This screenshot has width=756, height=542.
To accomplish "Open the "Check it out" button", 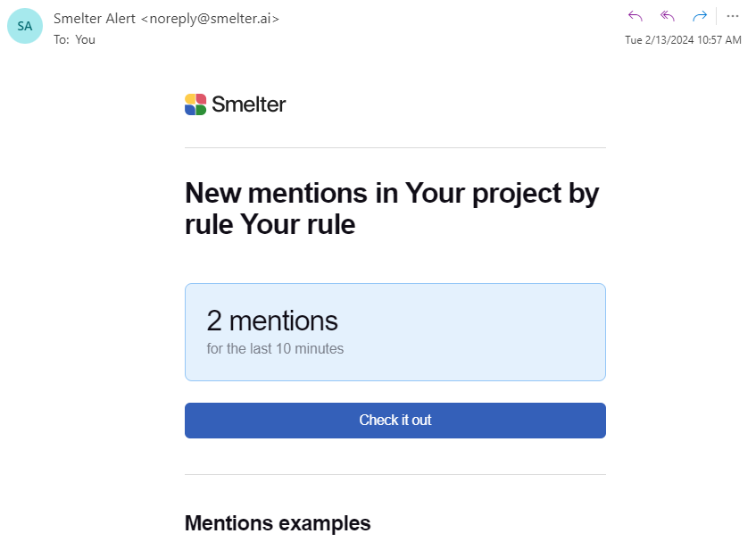I will pyautogui.click(x=395, y=421).
